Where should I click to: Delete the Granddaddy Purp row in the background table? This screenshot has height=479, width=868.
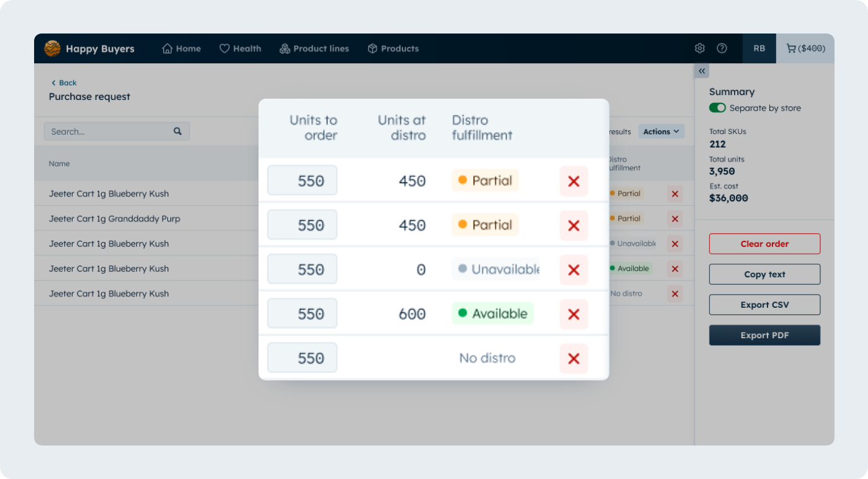[675, 219]
